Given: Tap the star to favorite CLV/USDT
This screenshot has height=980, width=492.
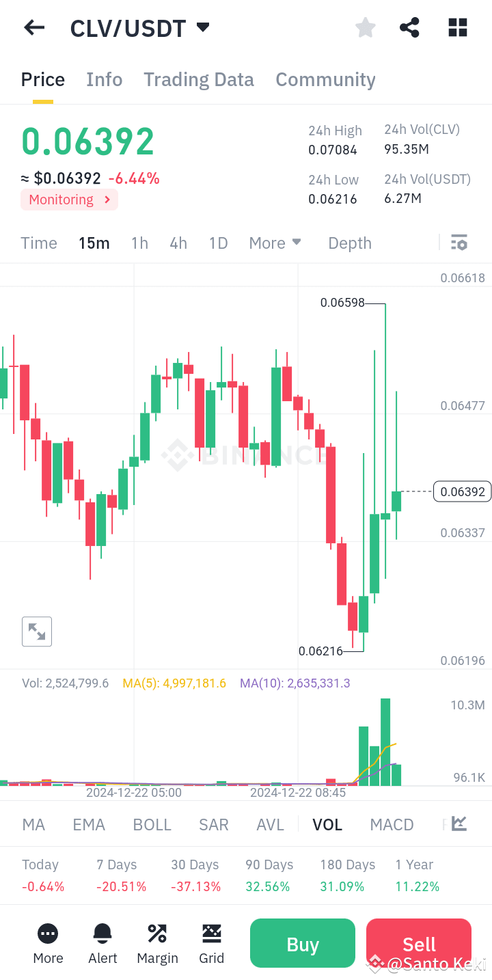Looking at the screenshot, I should click(x=365, y=27).
